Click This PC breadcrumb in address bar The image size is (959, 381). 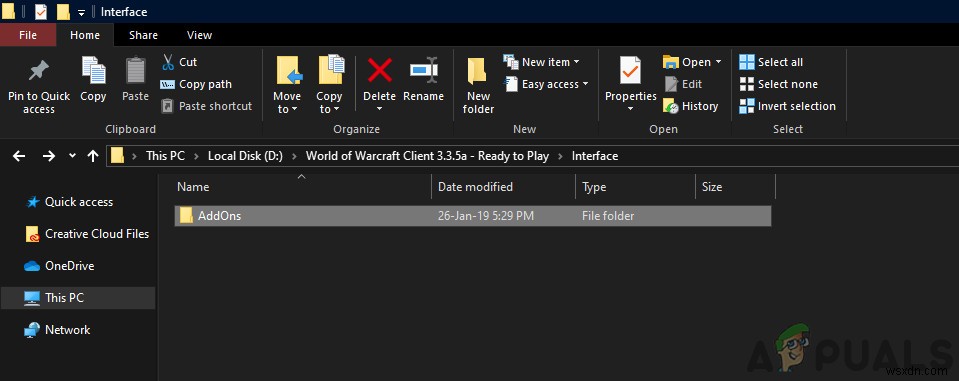pos(165,156)
